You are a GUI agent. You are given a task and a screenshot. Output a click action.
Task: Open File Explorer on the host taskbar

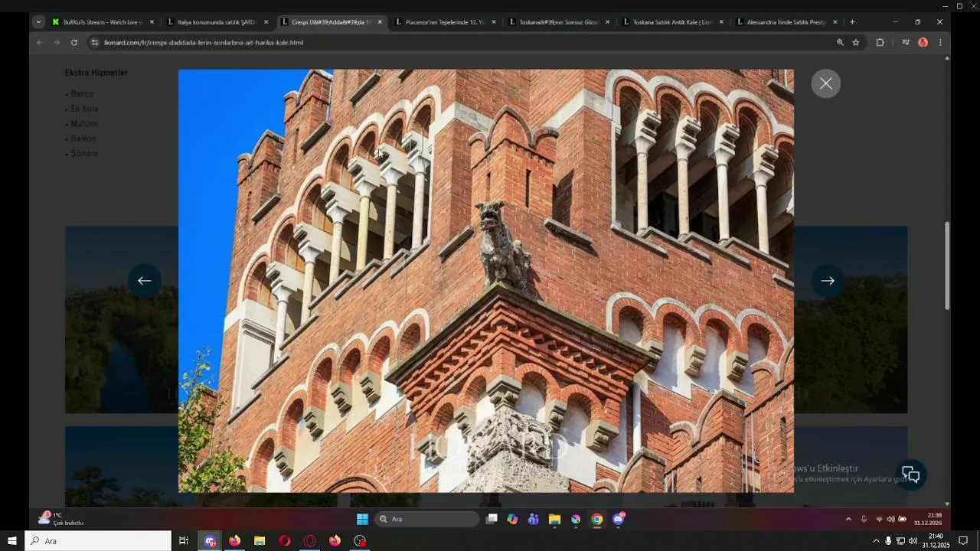tap(260, 541)
